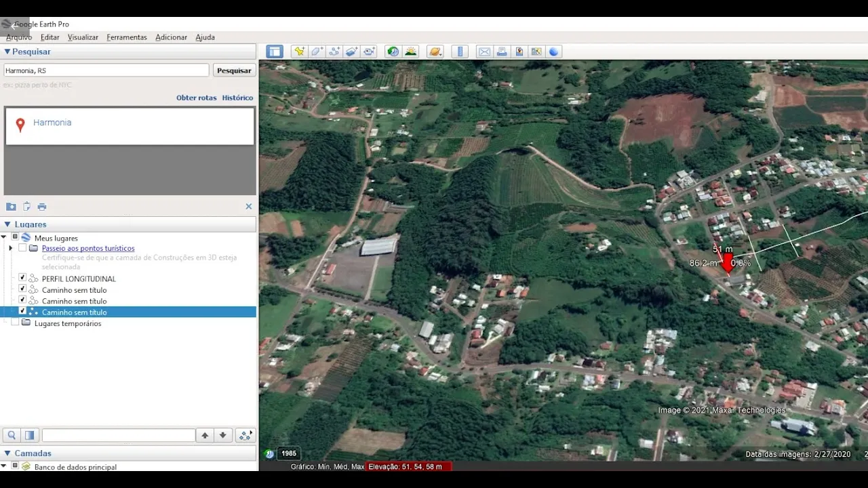This screenshot has width=868, height=488.
Task: Open the Arquivo menu
Action: (x=19, y=37)
